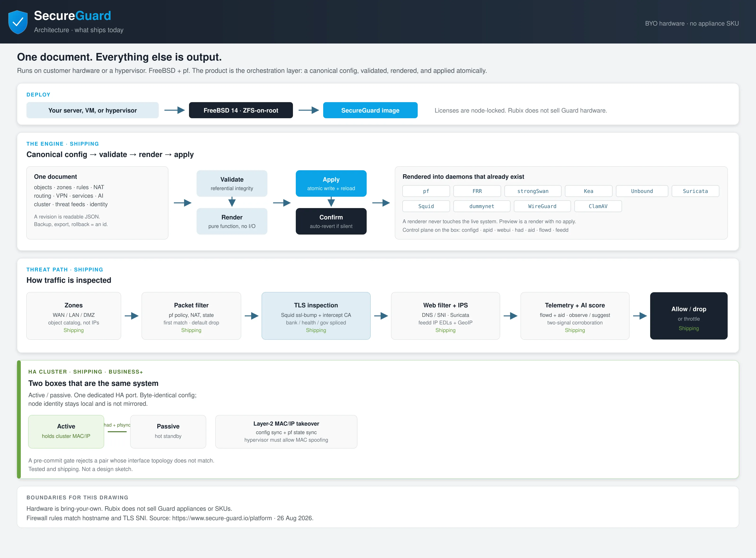Viewport: 756px width, 558px height.
Task: Click the Shipping status under Zones
Action: pyautogui.click(x=73, y=330)
